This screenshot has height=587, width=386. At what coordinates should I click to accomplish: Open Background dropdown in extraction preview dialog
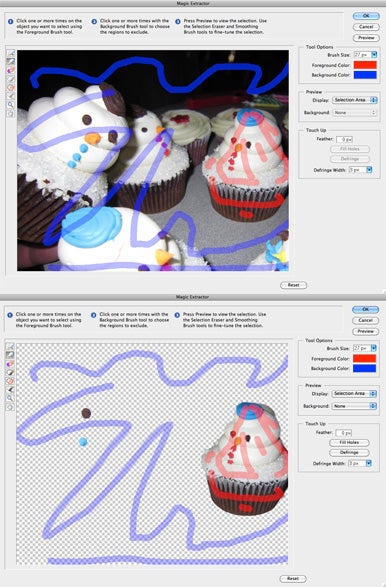point(354,406)
